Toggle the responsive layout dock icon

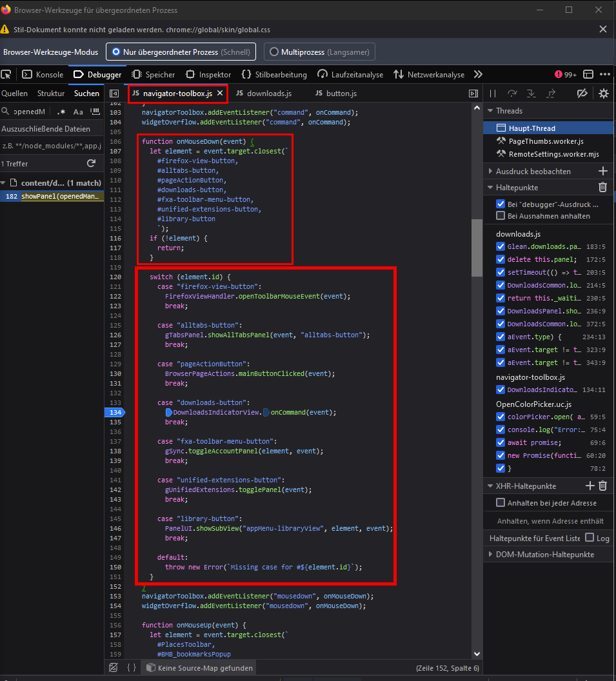tap(588, 74)
